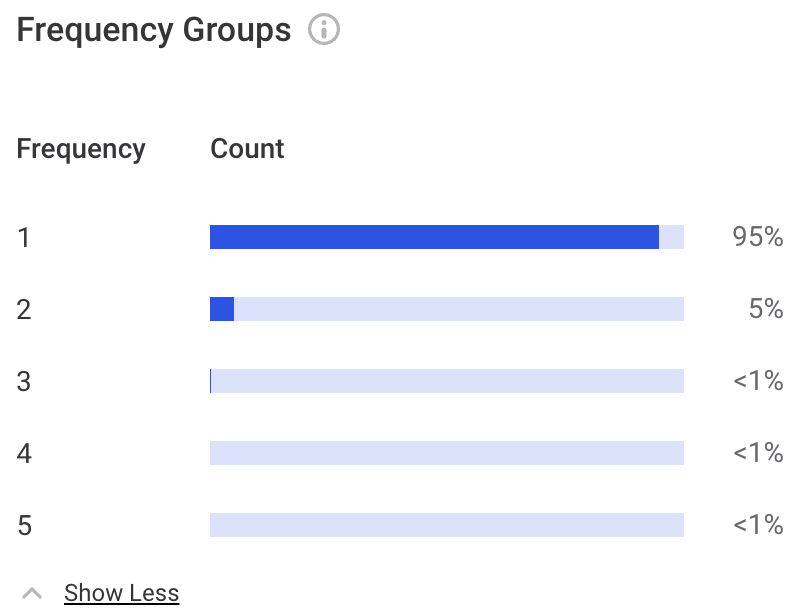This screenshot has width=800, height=612.
Task: Select the collapse chevron next to Show Less
Action: click(34, 590)
